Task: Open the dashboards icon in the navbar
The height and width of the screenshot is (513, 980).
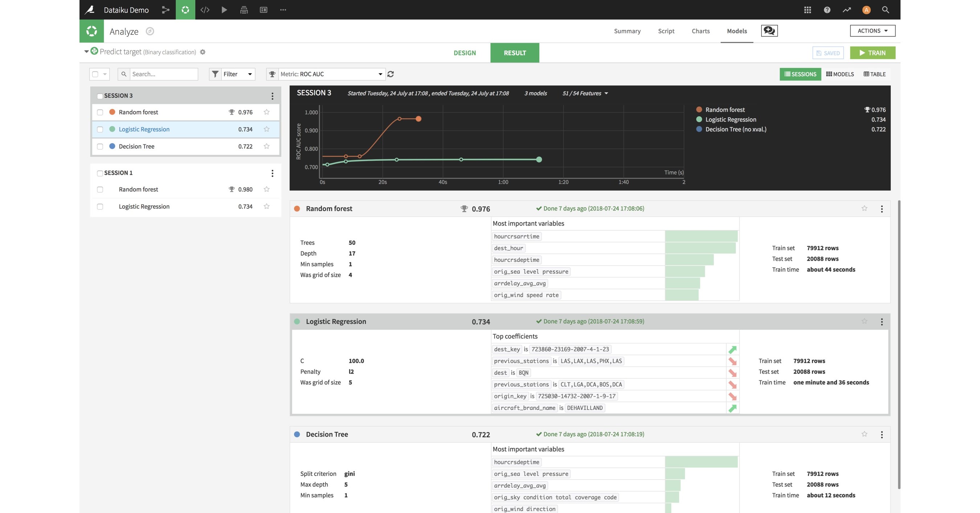Action: click(263, 10)
